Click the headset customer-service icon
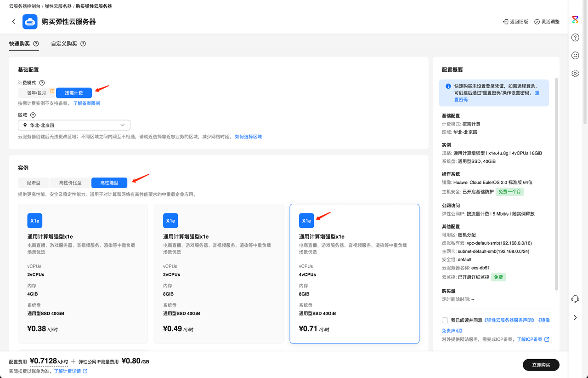This screenshot has width=588, height=378. click(575, 298)
